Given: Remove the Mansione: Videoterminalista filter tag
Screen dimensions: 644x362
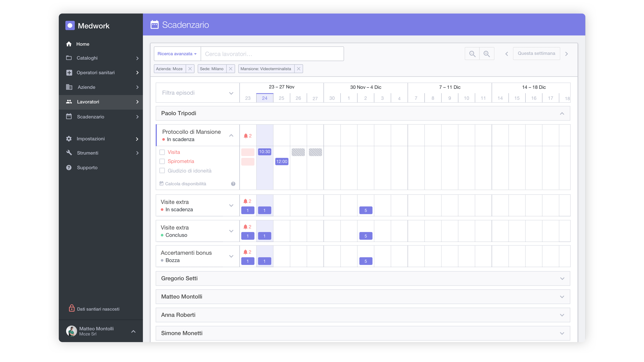Looking at the screenshot, I should (x=298, y=69).
